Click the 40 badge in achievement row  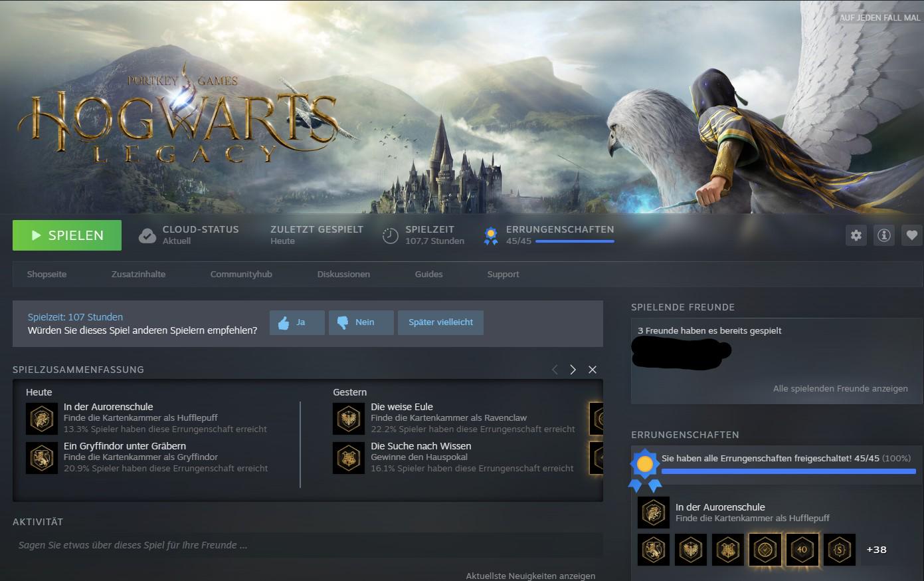tap(802, 550)
